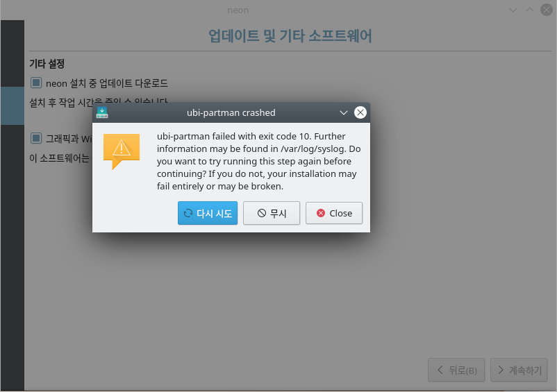
Task: Minimize the ubi-partman crashed dialog chevron
Action: (344, 113)
